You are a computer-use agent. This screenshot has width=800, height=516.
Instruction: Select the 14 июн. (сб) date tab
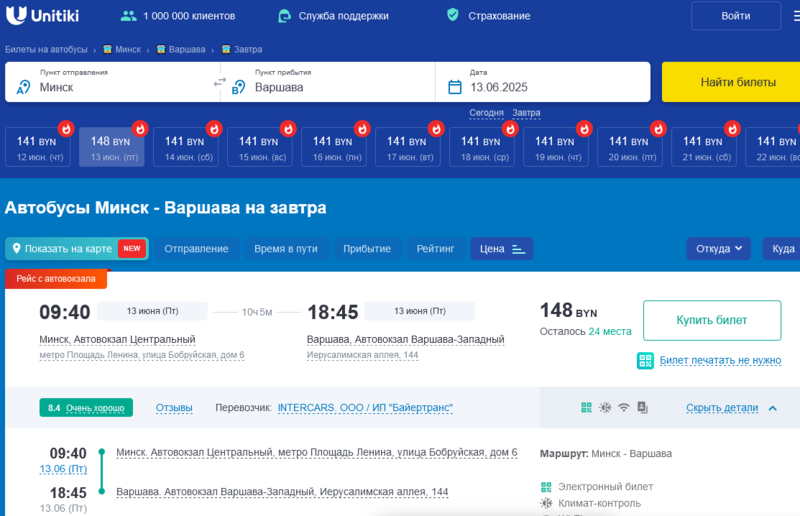pyautogui.click(x=189, y=147)
